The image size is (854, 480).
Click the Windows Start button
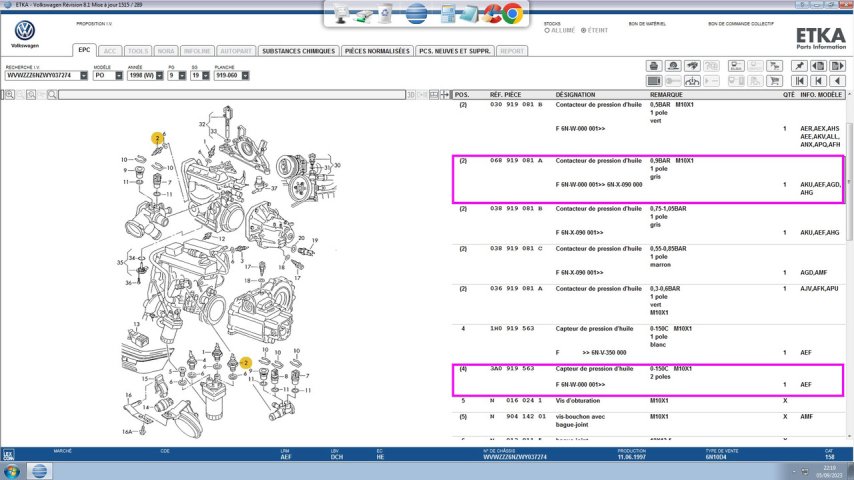[11, 471]
